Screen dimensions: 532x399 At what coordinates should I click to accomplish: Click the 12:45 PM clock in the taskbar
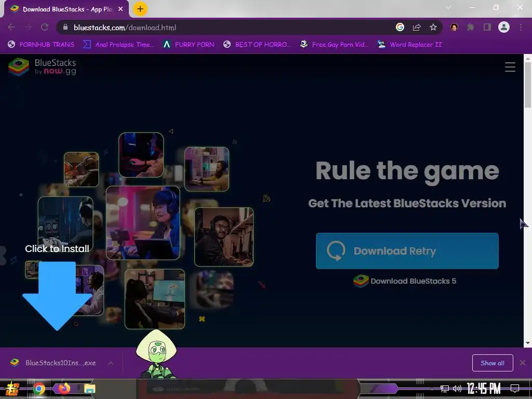point(484,389)
